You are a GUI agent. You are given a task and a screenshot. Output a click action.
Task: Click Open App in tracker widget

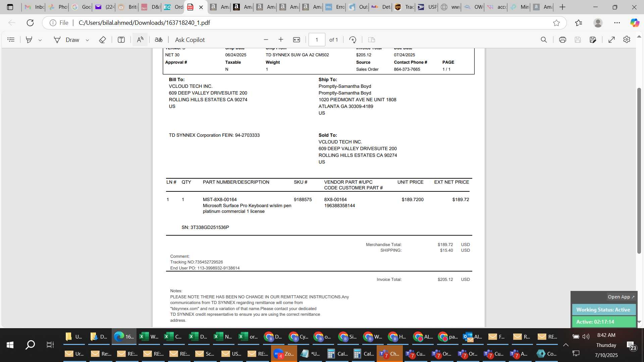(x=621, y=297)
